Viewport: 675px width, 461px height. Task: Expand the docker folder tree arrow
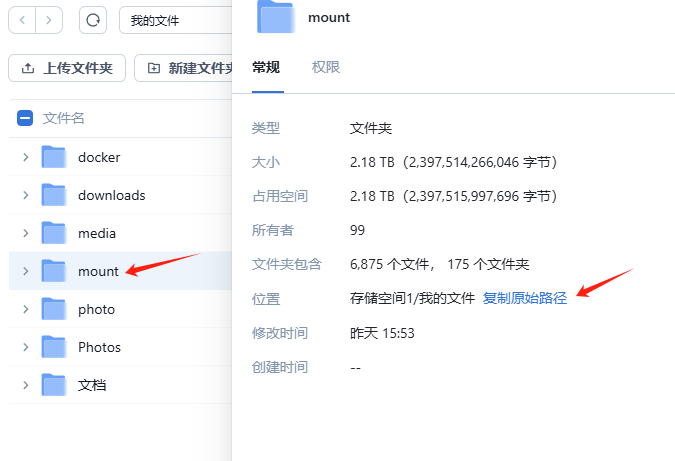coord(25,157)
